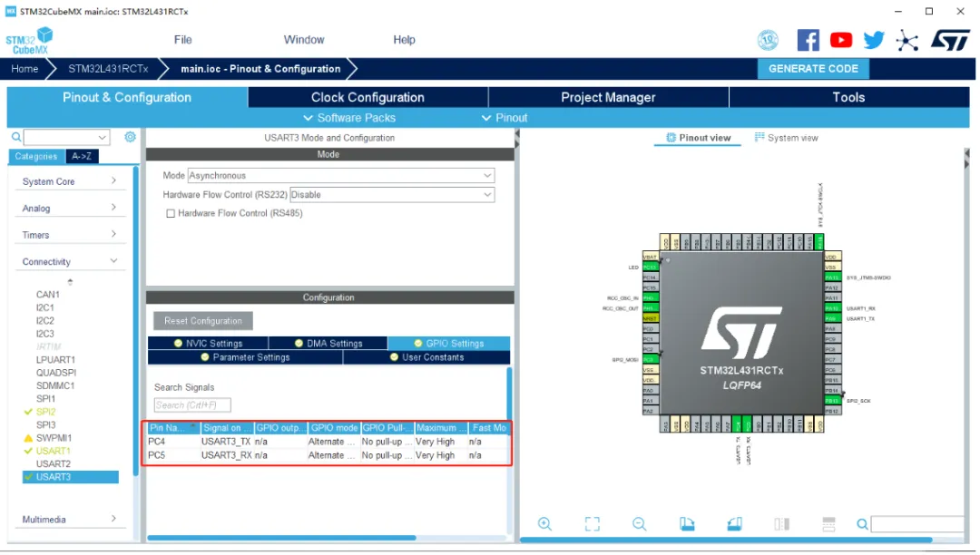Open the Mode Asynchronous dropdown
This screenshot has height=555, width=980.
pos(340,175)
